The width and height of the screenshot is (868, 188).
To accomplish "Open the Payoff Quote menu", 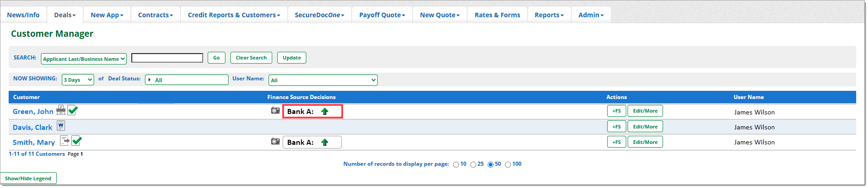I will pos(382,15).
